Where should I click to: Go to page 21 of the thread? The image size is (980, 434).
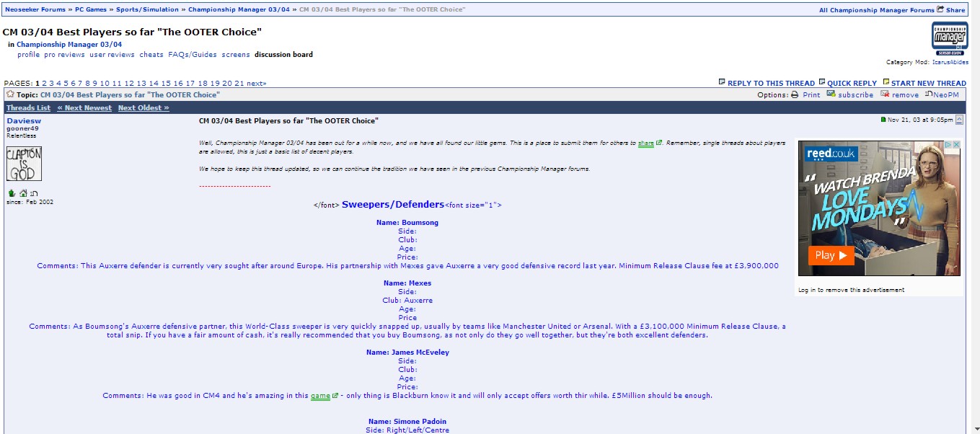pos(239,84)
